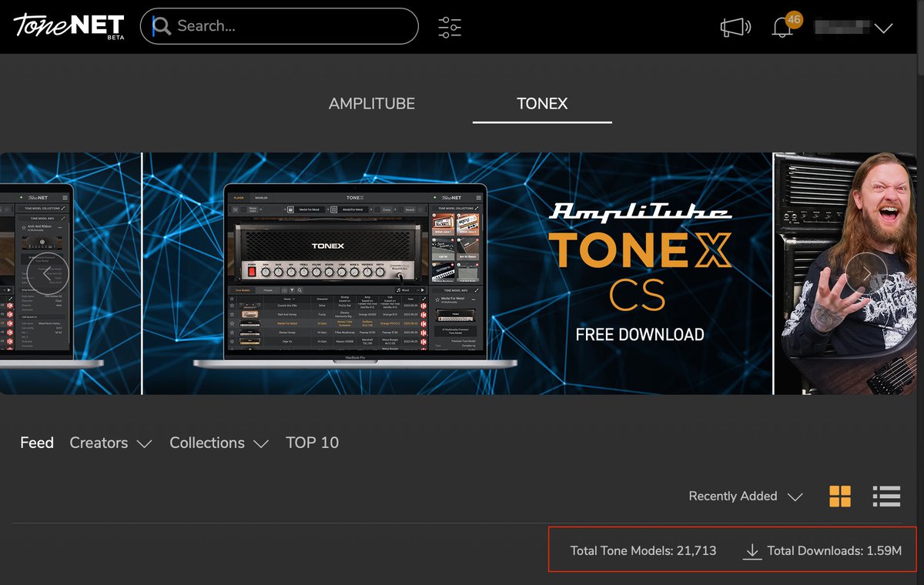
Task: Open the notifications bell
Action: click(782, 28)
